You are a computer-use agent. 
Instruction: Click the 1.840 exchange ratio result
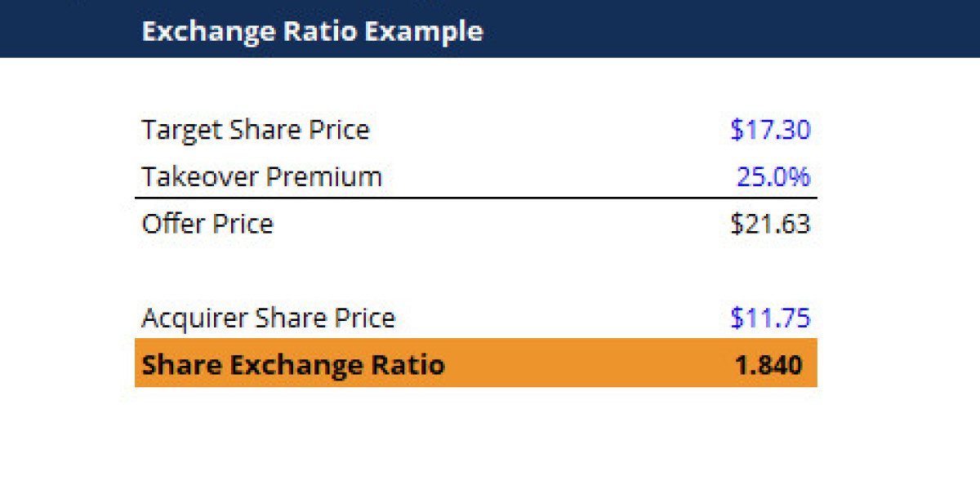pos(768,364)
